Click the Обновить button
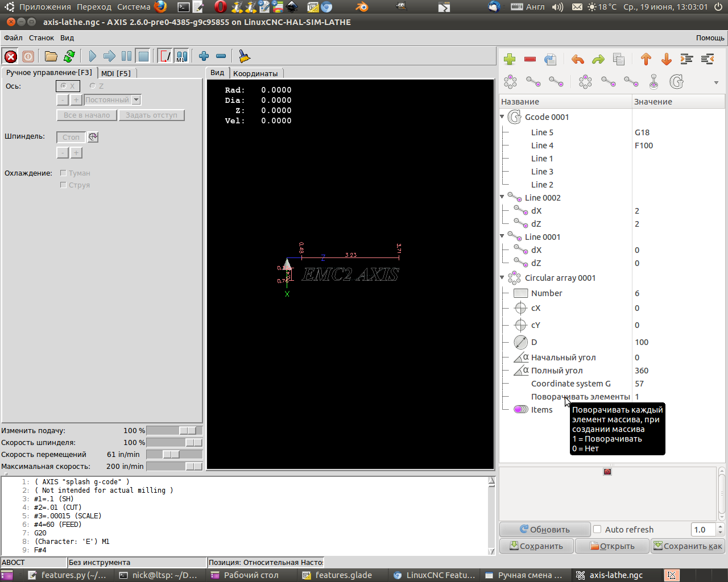 pyautogui.click(x=545, y=529)
